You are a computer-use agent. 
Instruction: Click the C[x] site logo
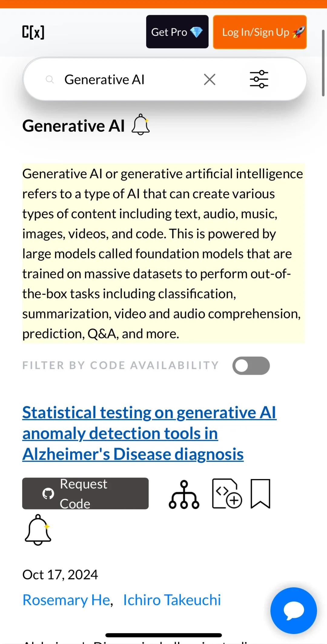pyautogui.click(x=33, y=32)
